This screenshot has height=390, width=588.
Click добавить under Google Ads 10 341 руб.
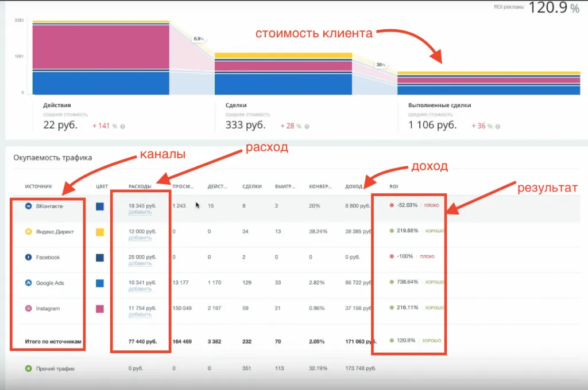140,289
